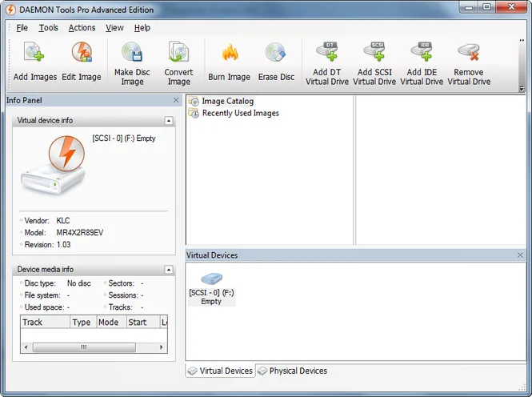Click the "Virtual device info" section header
532x397 pixels.
pyautogui.click(x=94, y=120)
